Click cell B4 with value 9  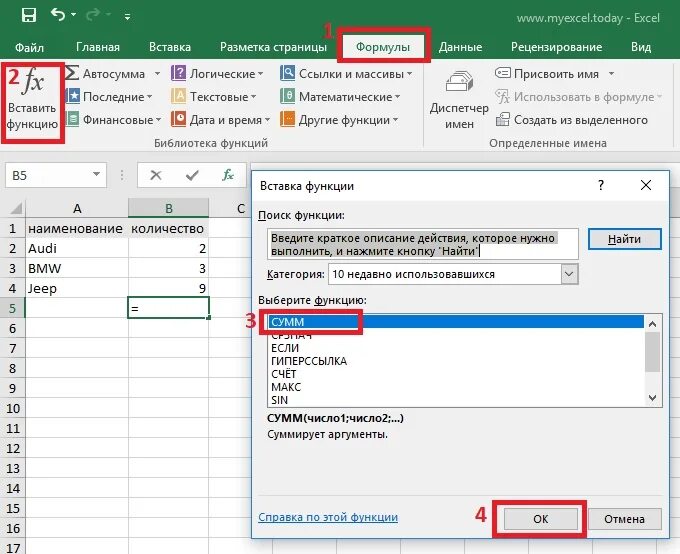[x=169, y=288]
